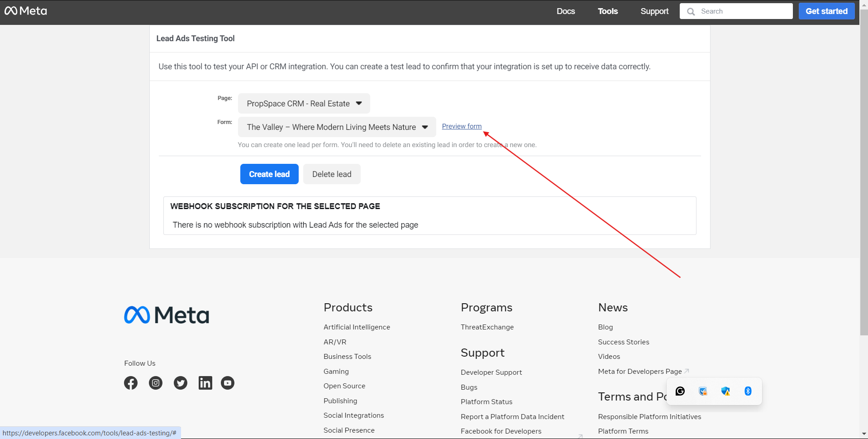Open the Instagram social icon
The width and height of the screenshot is (868, 439).
(x=156, y=383)
